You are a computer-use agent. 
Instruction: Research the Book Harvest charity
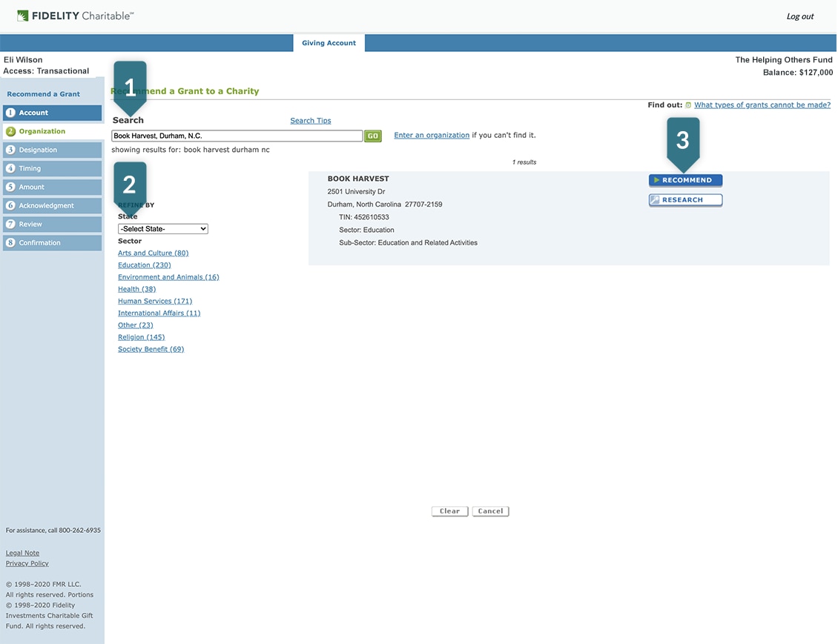click(x=686, y=199)
